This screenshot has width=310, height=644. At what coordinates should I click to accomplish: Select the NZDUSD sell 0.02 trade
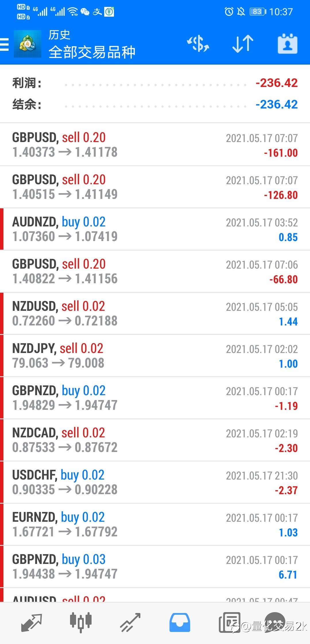click(x=155, y=313)
